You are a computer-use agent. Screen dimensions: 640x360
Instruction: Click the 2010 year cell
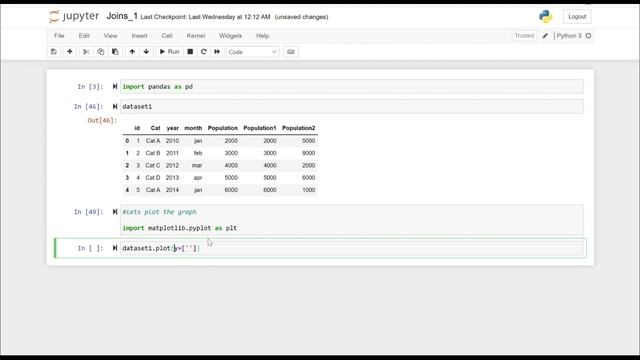172,141
